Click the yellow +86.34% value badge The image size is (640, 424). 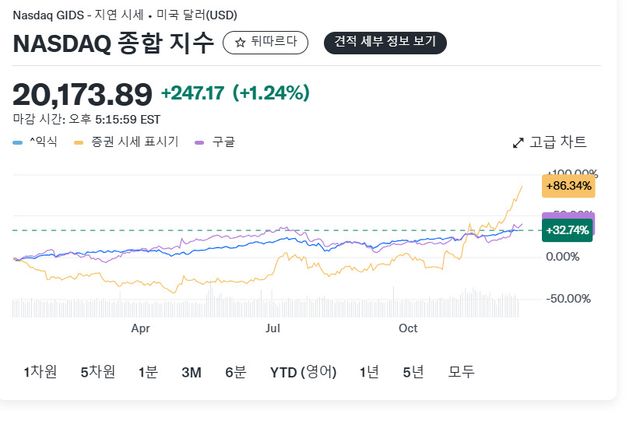pos(568,186)
